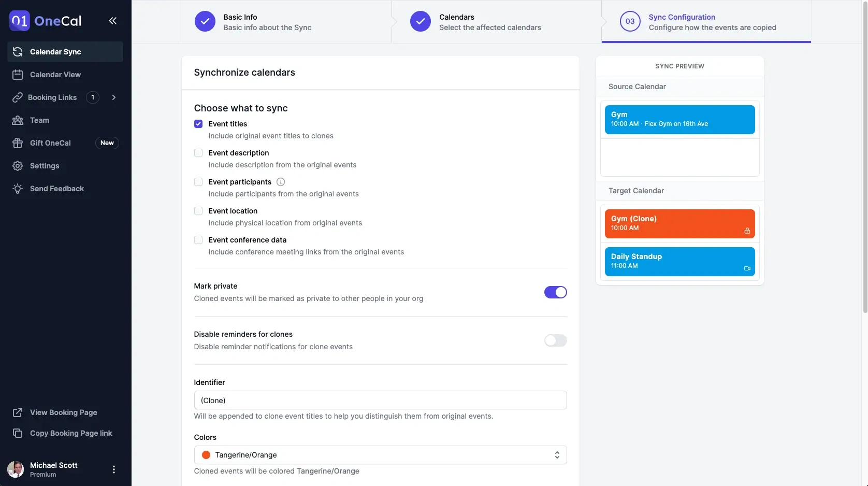Click the Settings gear icon
Screen dimensions: 868x486
tap(18, 166)
